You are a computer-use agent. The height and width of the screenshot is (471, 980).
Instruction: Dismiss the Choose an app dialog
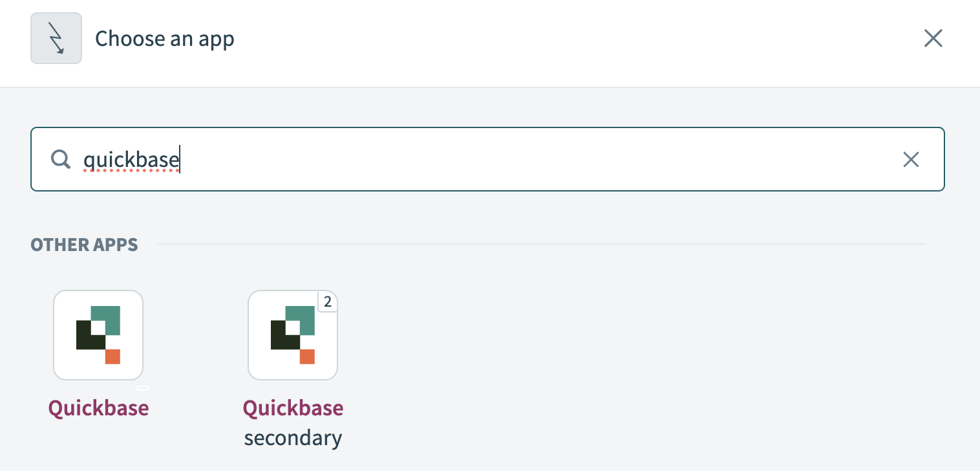[x=933, y=38]
